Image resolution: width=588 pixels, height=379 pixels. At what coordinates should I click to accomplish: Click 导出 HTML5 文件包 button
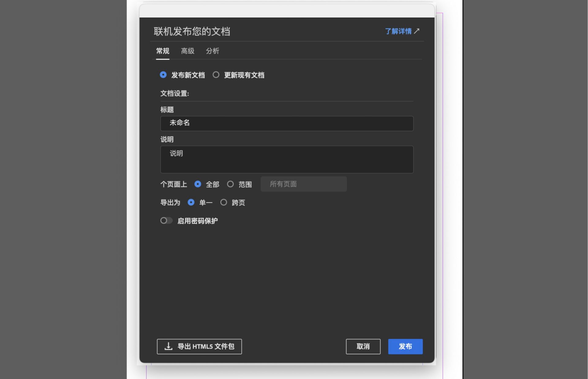click(x=199, y=346)
